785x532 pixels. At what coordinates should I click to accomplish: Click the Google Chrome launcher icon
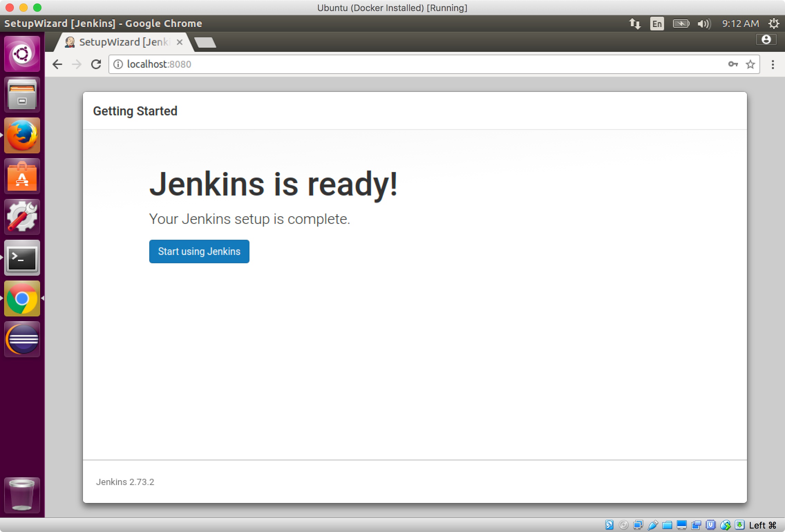[22, 298]
